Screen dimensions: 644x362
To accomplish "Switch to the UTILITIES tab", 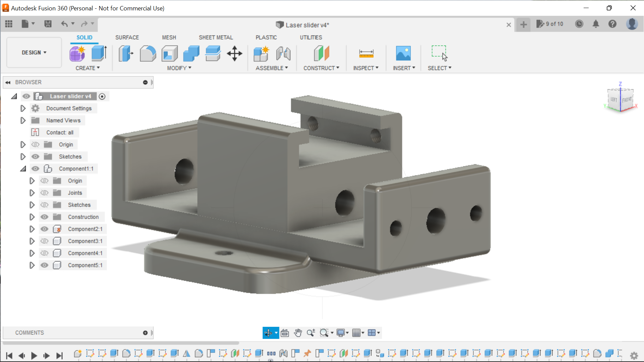I will (x=311, y=38).
